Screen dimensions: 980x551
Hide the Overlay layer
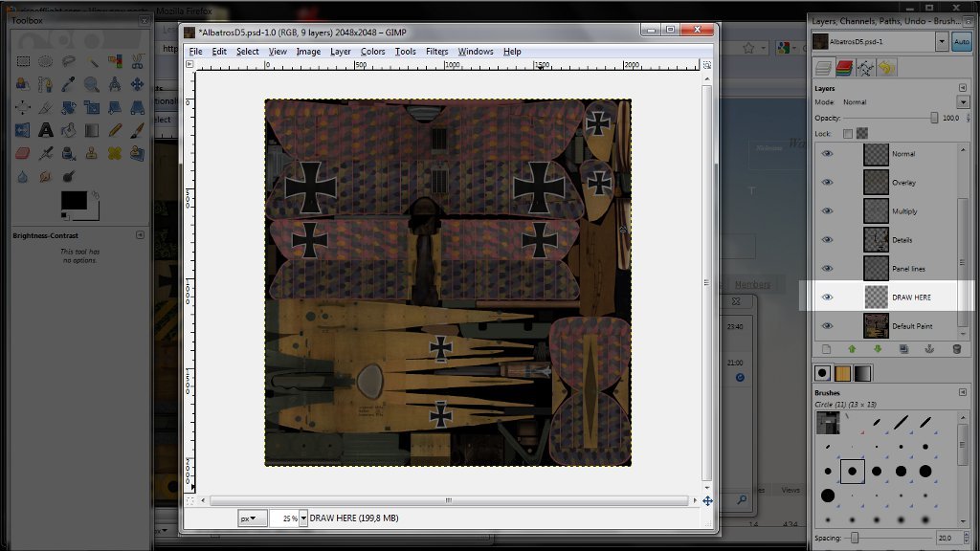click(x=827, y=183)
